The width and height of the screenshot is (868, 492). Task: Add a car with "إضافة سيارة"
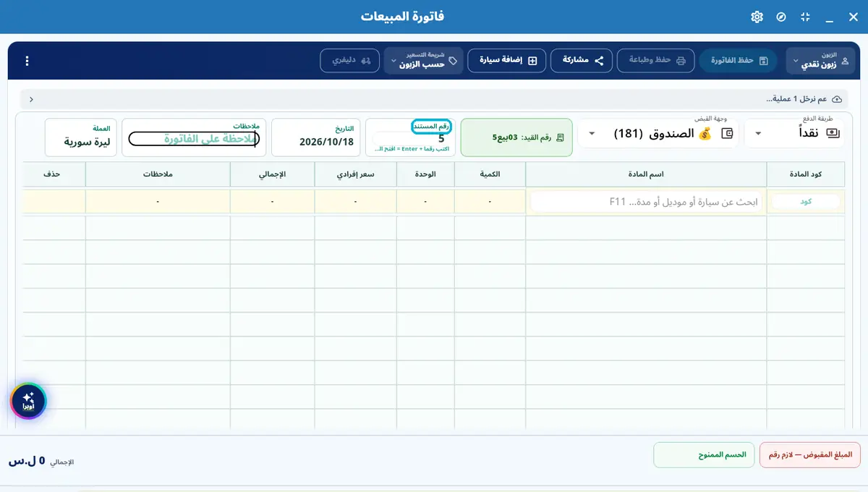click(507, 61)
